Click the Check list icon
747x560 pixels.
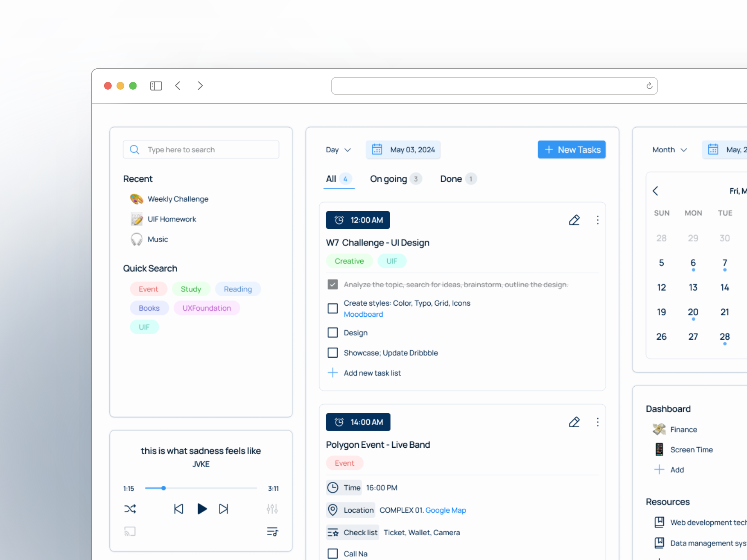coord(333,532)
